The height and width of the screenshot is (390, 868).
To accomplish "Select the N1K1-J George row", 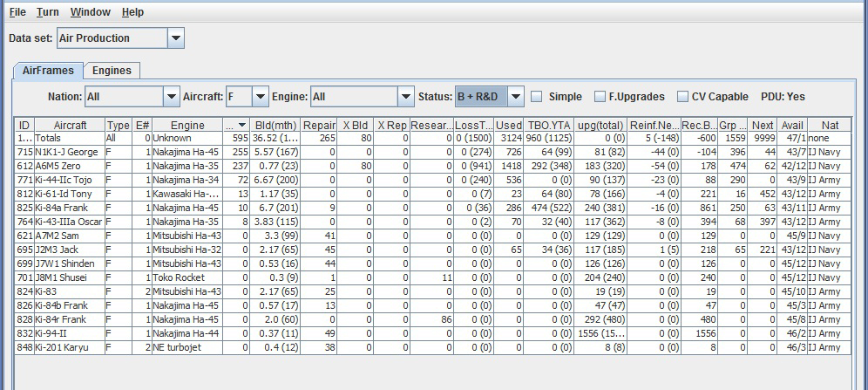I will click(433, 152).
